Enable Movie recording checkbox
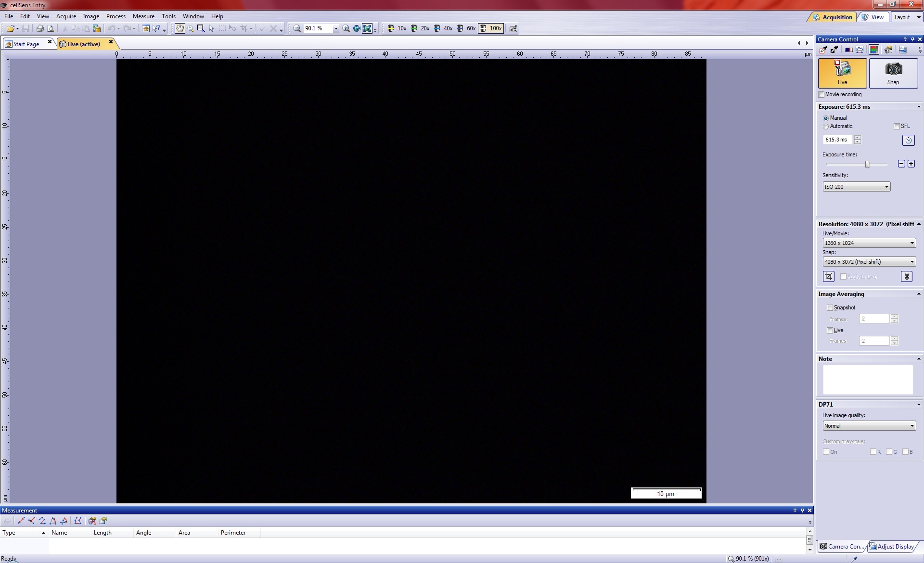This screenshot has height=563, width=924. tap(821, 95)
